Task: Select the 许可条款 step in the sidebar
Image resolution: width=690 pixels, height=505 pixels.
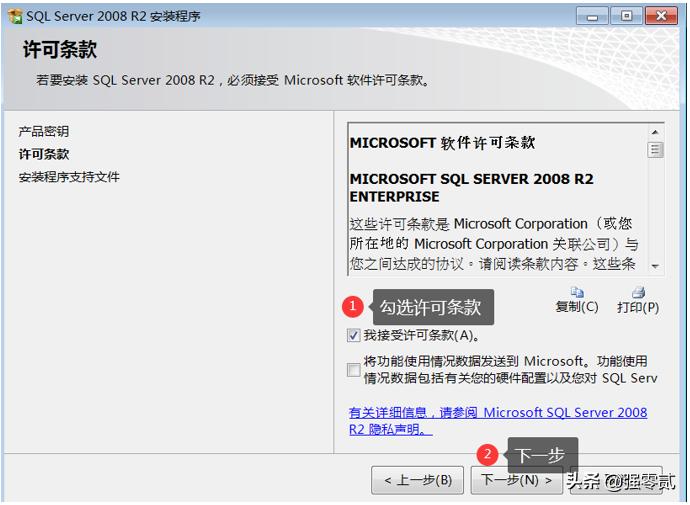Action: tap(44, 154)
